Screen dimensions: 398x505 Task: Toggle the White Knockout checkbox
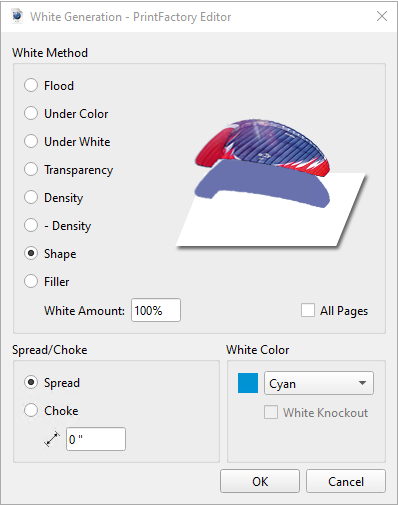(271, 412)
